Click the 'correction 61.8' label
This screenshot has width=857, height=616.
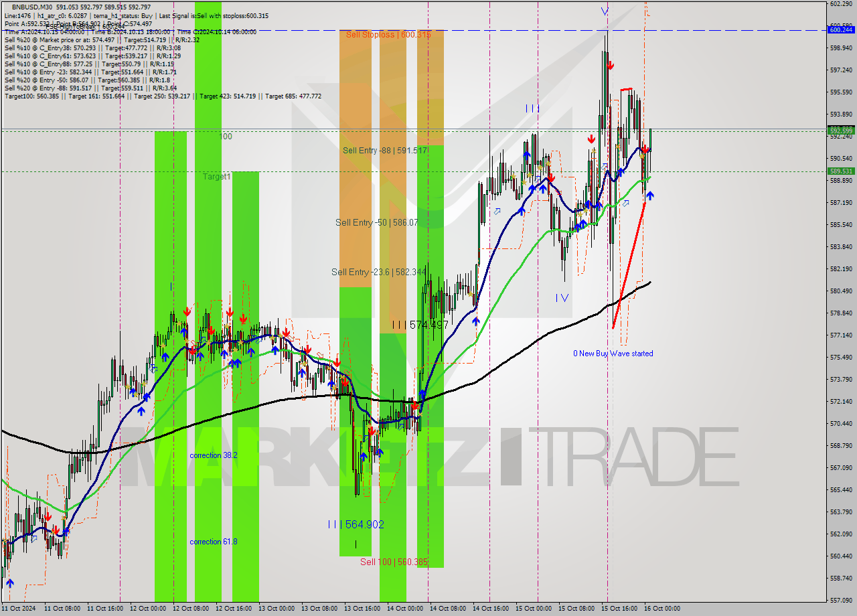(x=214, y=542)
